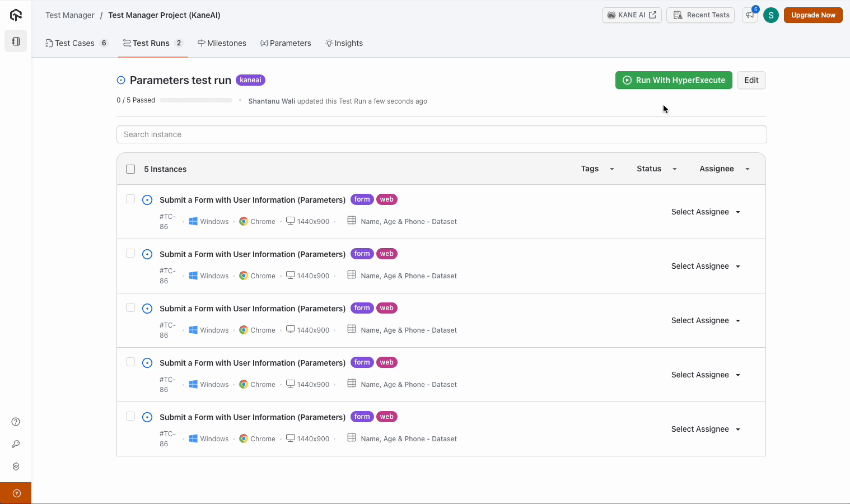
Task: Switch to the Test Cases tab
Action: click(x=74, y=43)
